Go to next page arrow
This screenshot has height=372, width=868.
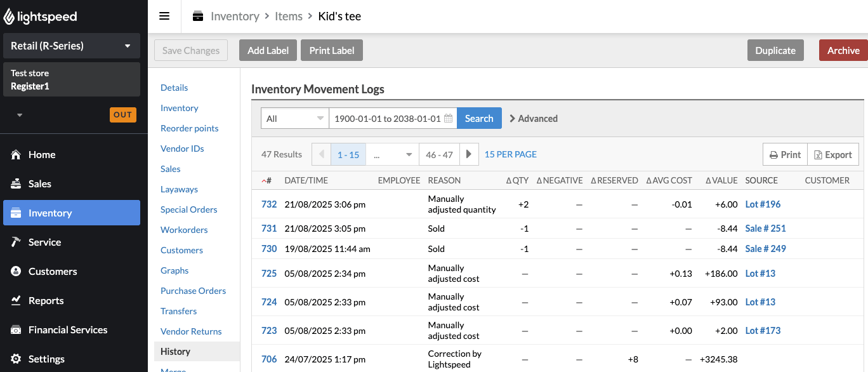(468, 154)
